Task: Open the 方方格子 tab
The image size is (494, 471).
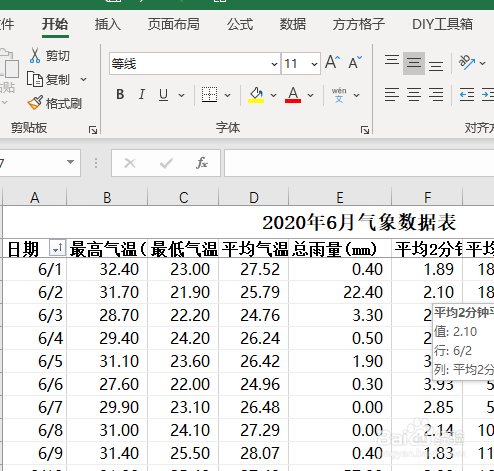Action: pyautogui.click(x=359, y=24)
